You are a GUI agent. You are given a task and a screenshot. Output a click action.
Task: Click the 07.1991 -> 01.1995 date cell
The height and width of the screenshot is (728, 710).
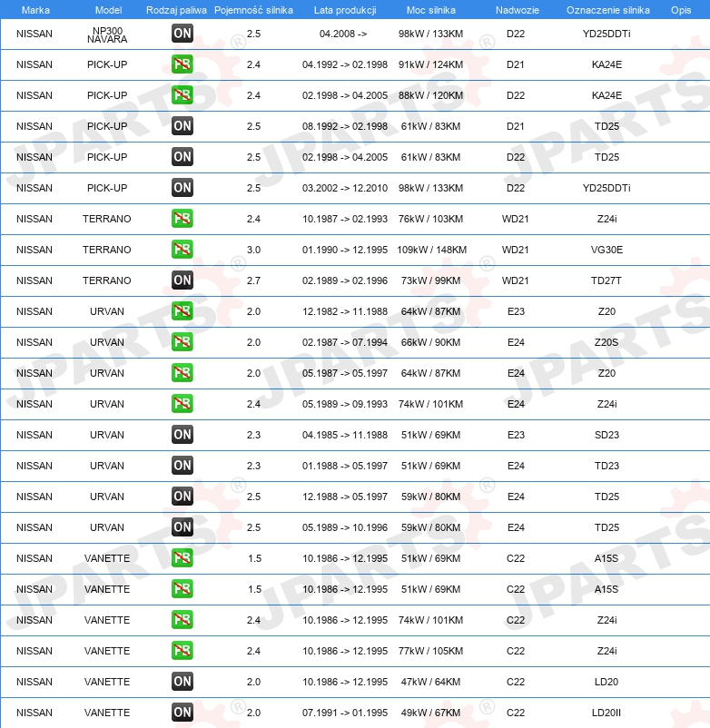[344, 713]
